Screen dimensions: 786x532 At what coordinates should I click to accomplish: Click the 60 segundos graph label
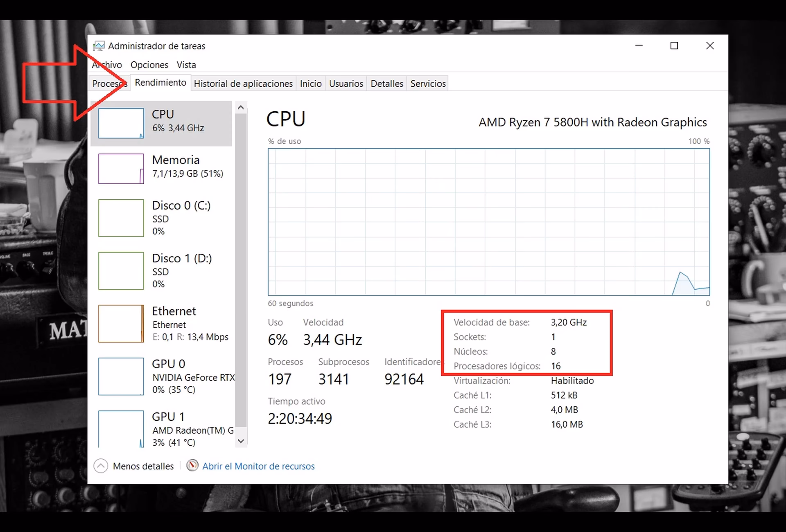[290, 304]
